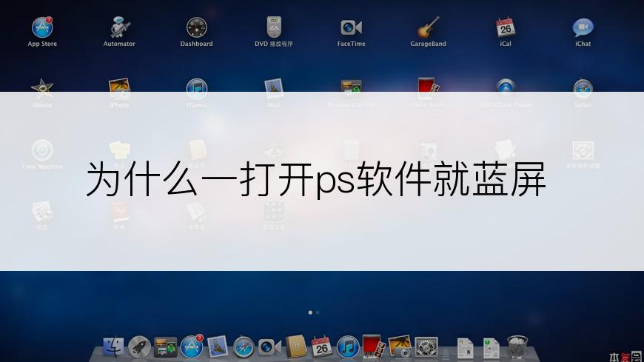The image size is (644, 362).
Task: Launch Automator from Launchpad
Action: click(x=119, y=28)
